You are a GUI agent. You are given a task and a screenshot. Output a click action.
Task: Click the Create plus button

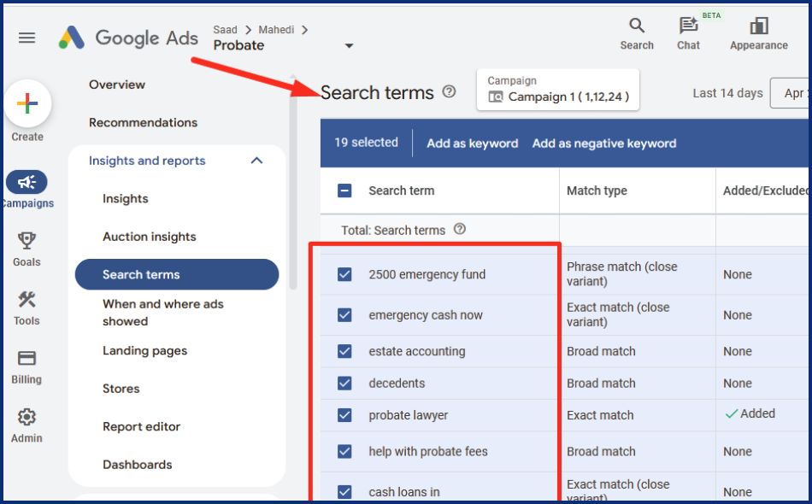[x=27, y=103]
